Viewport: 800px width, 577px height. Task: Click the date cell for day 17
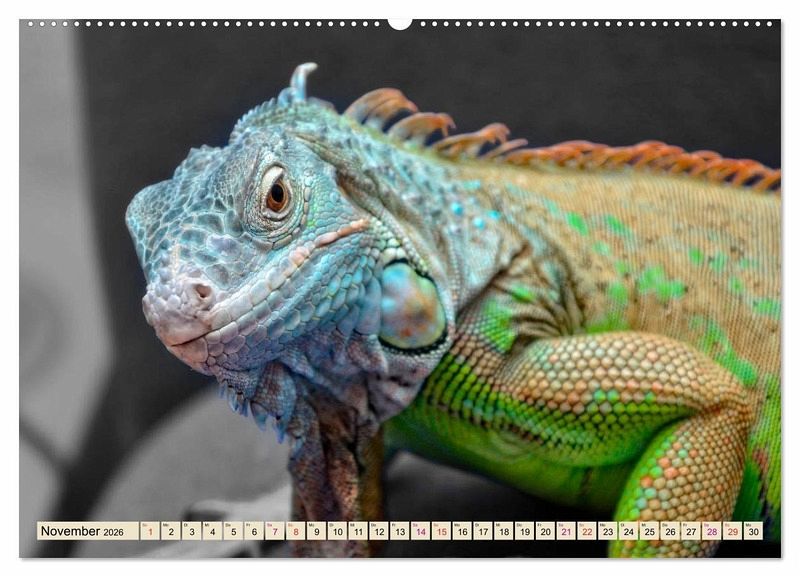tap(483, 531)
